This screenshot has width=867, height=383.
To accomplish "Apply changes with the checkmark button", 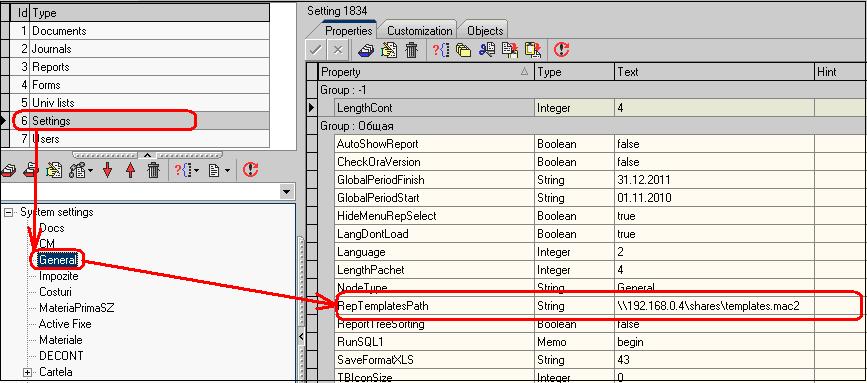I will [x=315, y=50].
